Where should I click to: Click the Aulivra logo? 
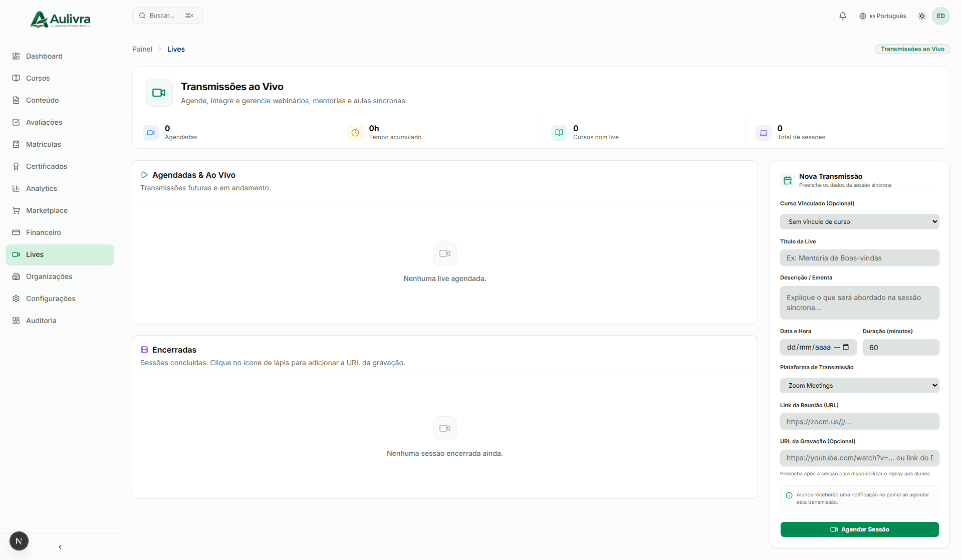coord(60,20)
